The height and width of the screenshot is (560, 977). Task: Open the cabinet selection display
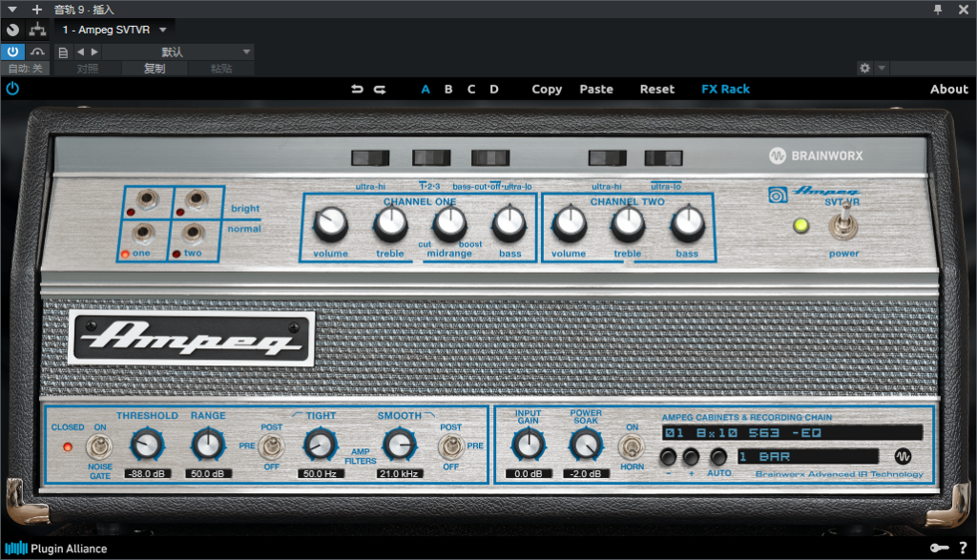pyautogui.click(x=792, y=433)
